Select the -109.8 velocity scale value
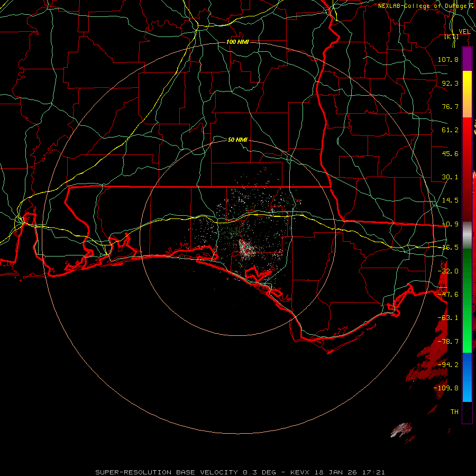476x476 pixels. [x=446, y=388]
